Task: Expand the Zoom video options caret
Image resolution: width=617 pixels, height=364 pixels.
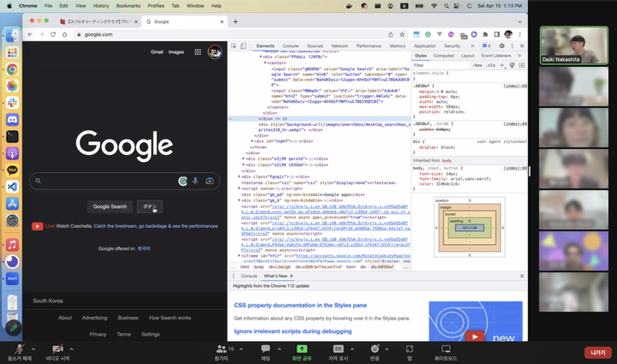Action: (71, 349)
